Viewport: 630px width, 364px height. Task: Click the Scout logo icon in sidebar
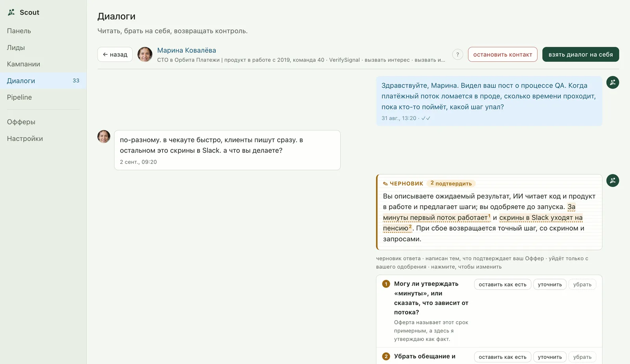pyautogui.click(x=11, y=12)
